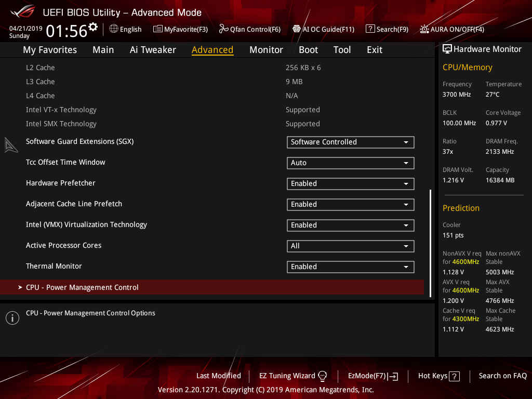Click the L3 Cache label

[x=40, y=82]
